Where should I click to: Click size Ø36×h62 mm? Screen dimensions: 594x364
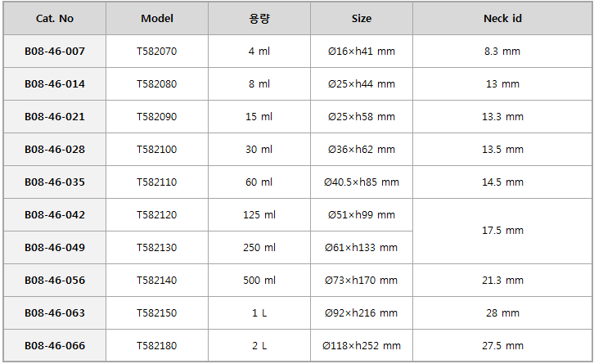[362, 149]
